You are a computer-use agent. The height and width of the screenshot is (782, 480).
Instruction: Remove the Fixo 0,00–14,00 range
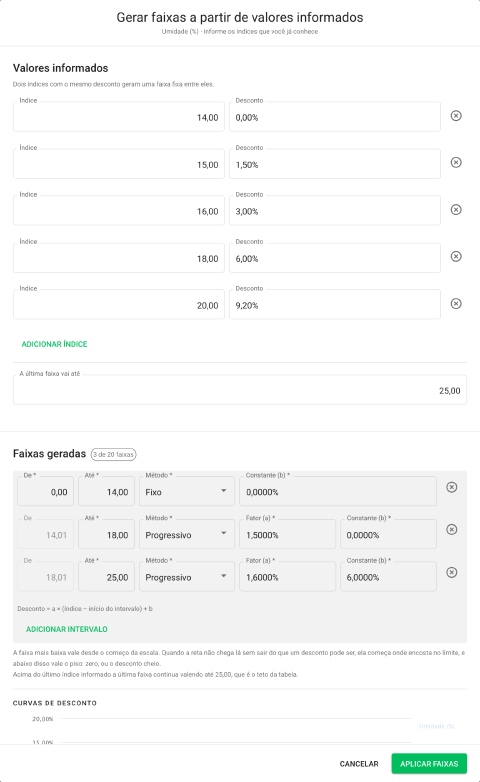[452, 487]
